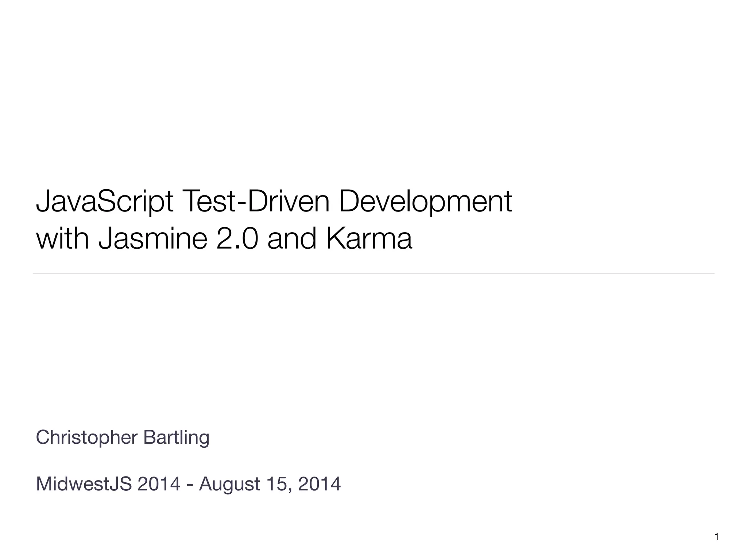This screenshot has height=560, width=747.
Task: Click the word 'with' on the second title line
Action: (62, 239)
